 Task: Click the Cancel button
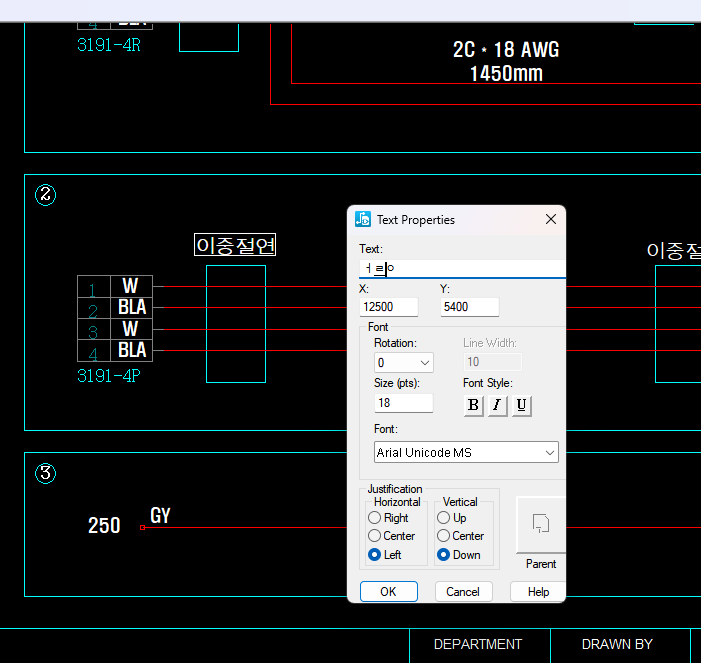[463, 592]
